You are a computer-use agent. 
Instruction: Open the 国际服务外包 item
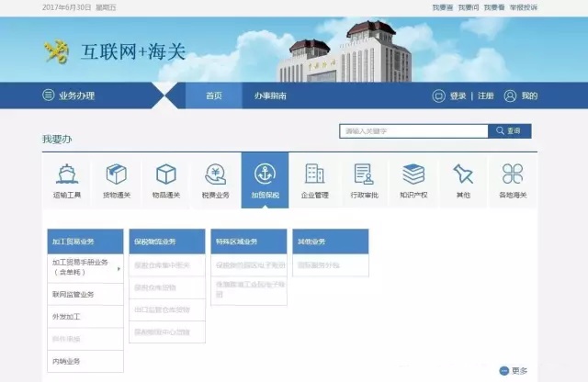click(331, 265)
